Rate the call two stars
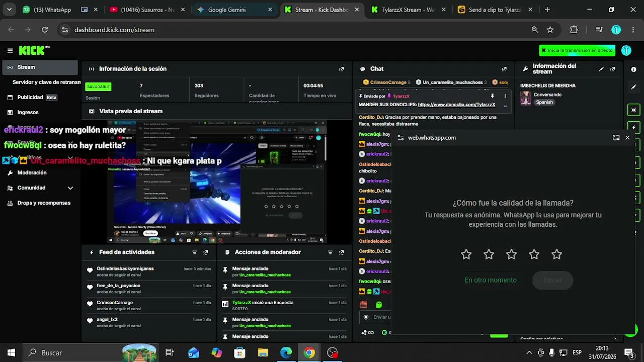Viewport: 644px width, 362px height. coord(489,254)
